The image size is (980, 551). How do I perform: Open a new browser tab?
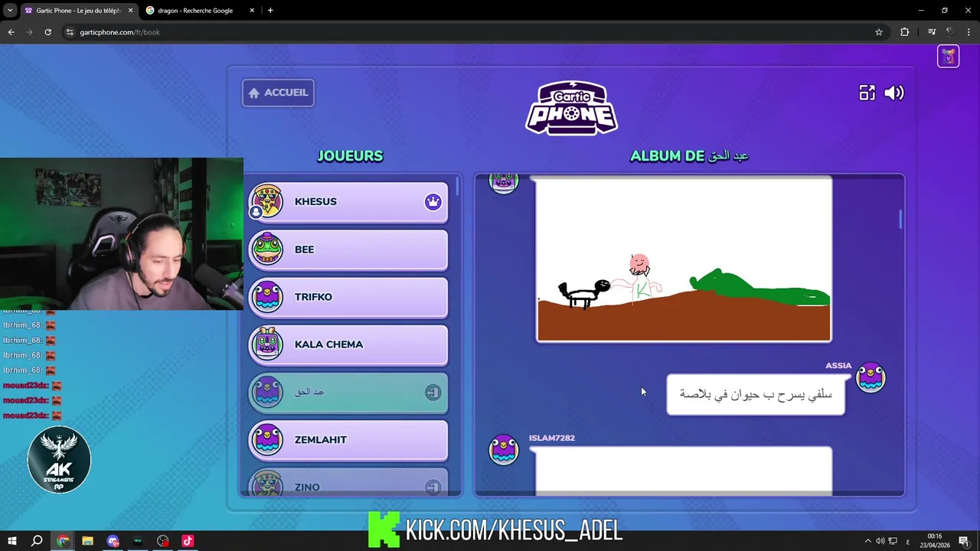(x=270, y=11)
